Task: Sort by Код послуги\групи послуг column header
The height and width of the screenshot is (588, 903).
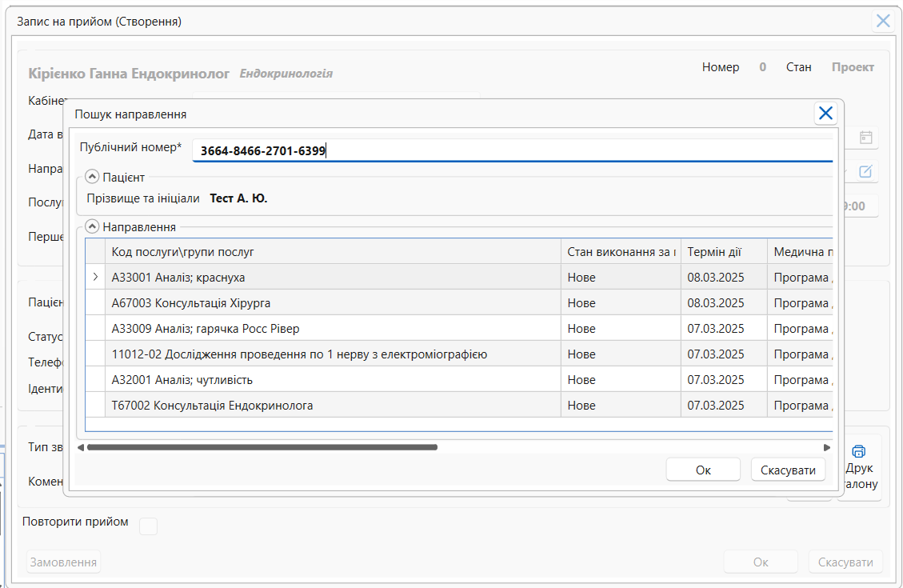Action: coord(333,252)
